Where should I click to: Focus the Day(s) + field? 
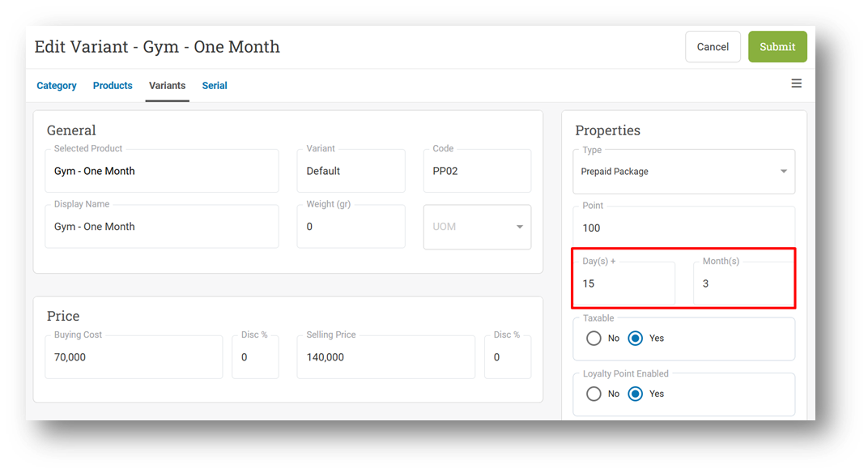tap(624, 283)
